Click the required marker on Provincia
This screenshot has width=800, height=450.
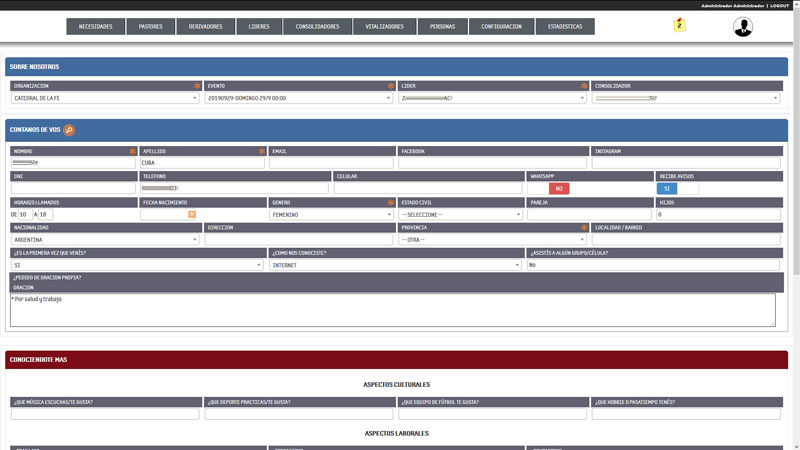pyautogui.click(x=583, y=227)
